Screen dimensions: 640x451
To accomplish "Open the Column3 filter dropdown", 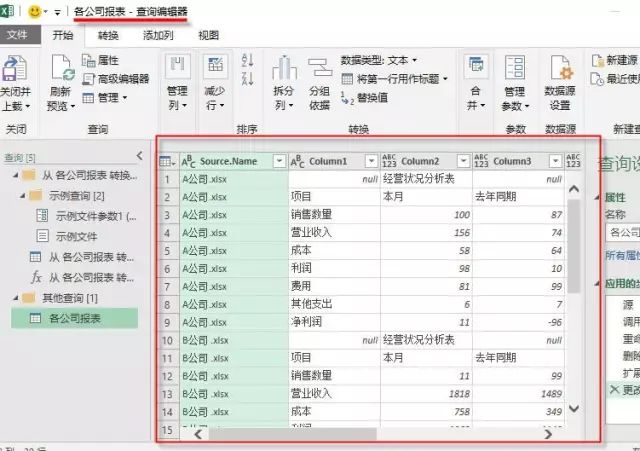I will click(x=555, y=161).
